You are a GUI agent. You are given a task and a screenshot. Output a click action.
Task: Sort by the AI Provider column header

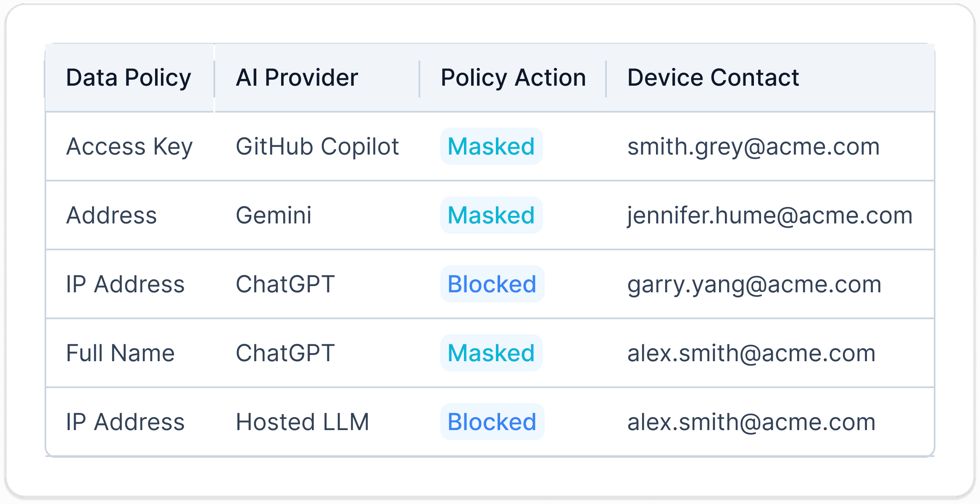pos(297,78)
